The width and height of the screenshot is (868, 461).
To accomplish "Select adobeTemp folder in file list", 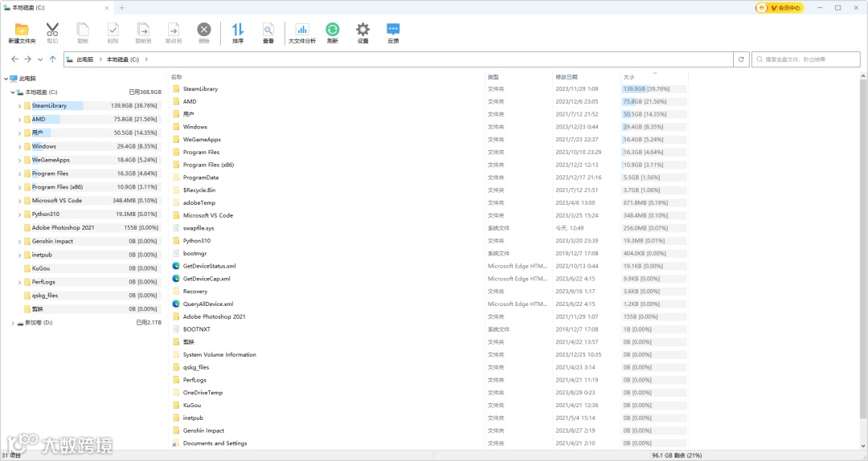I will click(199, 203).
